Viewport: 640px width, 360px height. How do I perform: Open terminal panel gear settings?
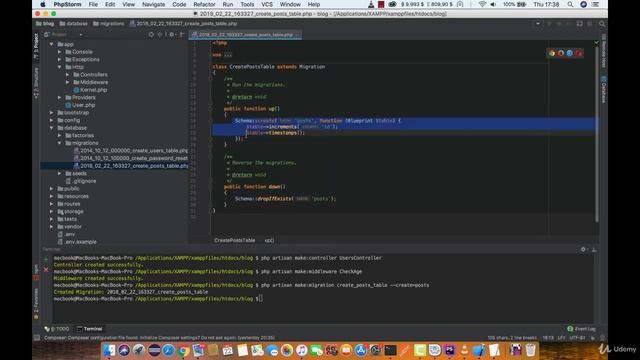(x=584, y=249)
